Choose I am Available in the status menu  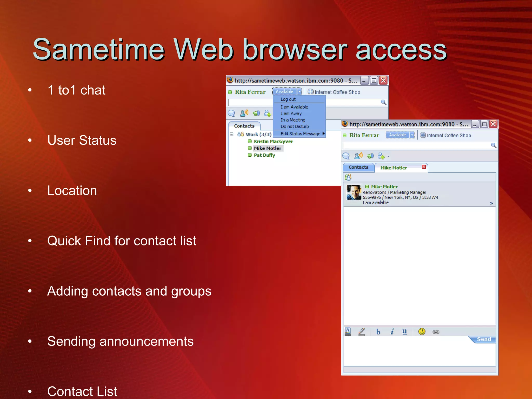[294, 107]
